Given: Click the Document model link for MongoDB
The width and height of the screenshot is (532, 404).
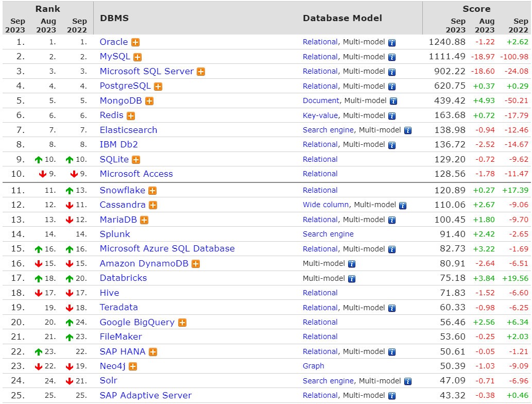Looking at the screenshot, I should point(321,100).
